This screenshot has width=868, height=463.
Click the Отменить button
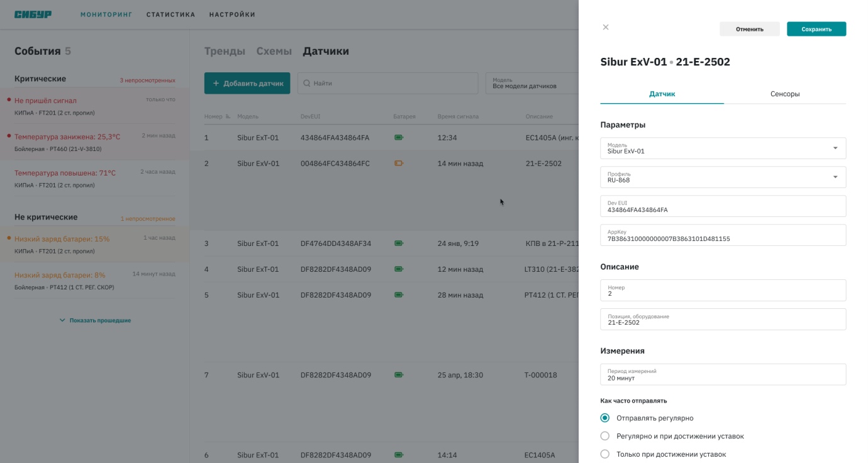pyautogui.click(x=750, y=29)
